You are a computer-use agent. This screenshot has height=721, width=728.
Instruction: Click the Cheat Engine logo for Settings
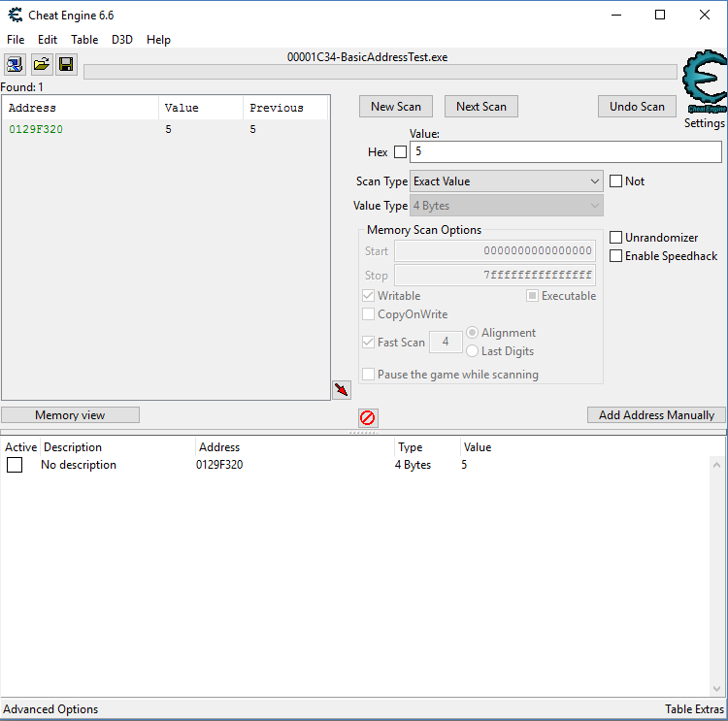coord(705,82)
